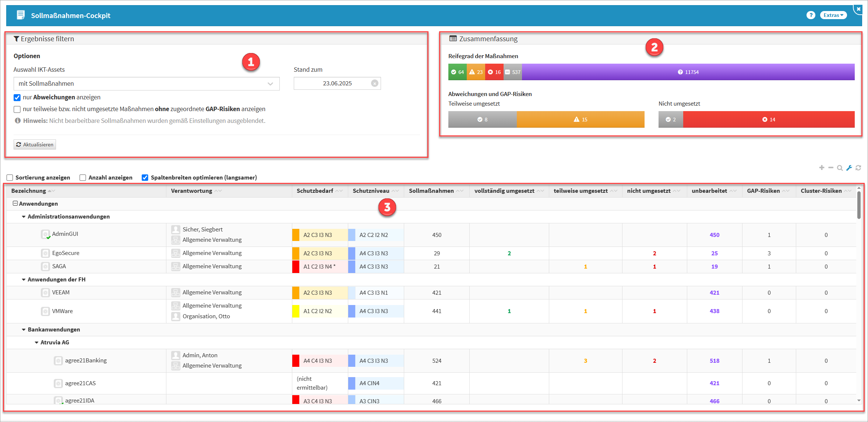The width and height of the screenshot is (868, 422).
Task: Click the magnifier search icon above table
Action: (840, 168)
